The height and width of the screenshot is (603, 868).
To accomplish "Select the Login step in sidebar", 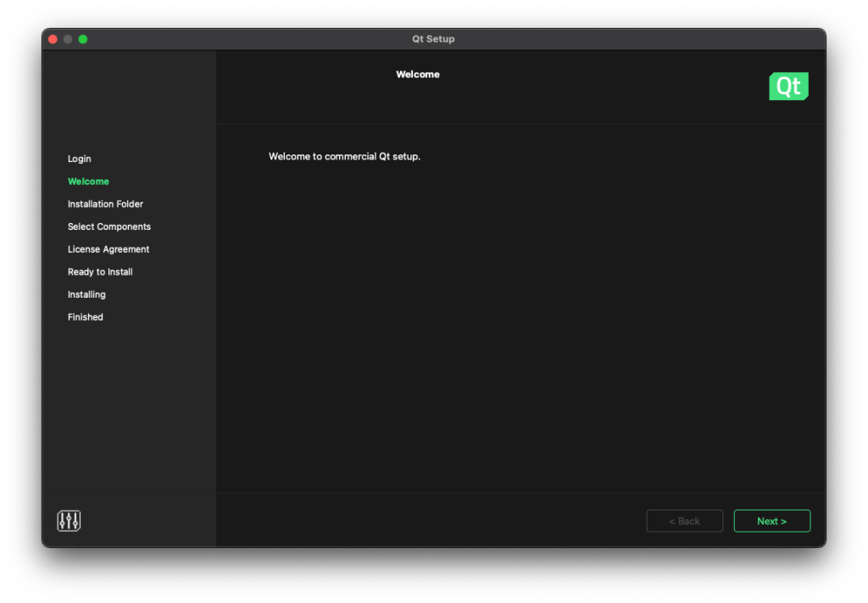I will click(80, 159).
